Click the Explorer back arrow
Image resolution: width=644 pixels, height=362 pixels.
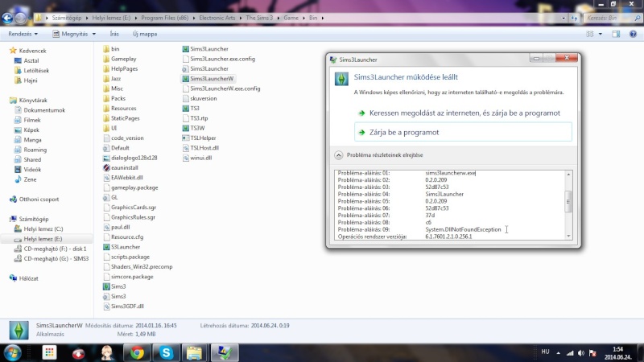coord(7,18)
